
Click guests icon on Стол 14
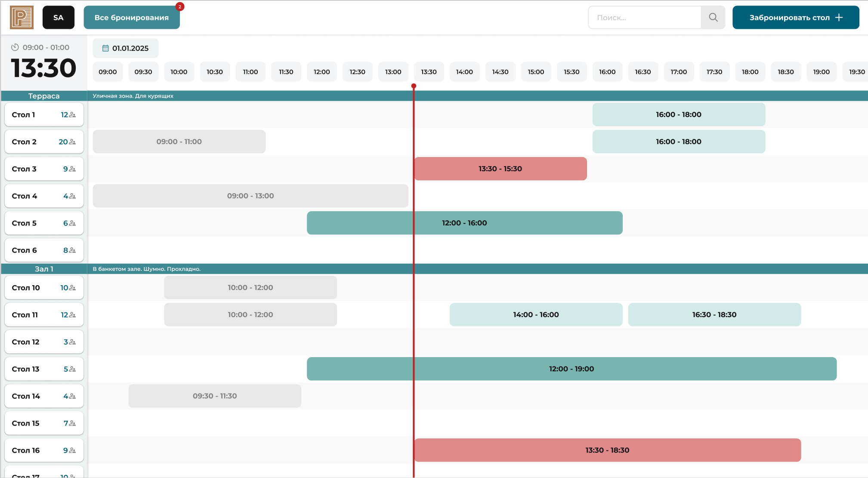[72, 396]
